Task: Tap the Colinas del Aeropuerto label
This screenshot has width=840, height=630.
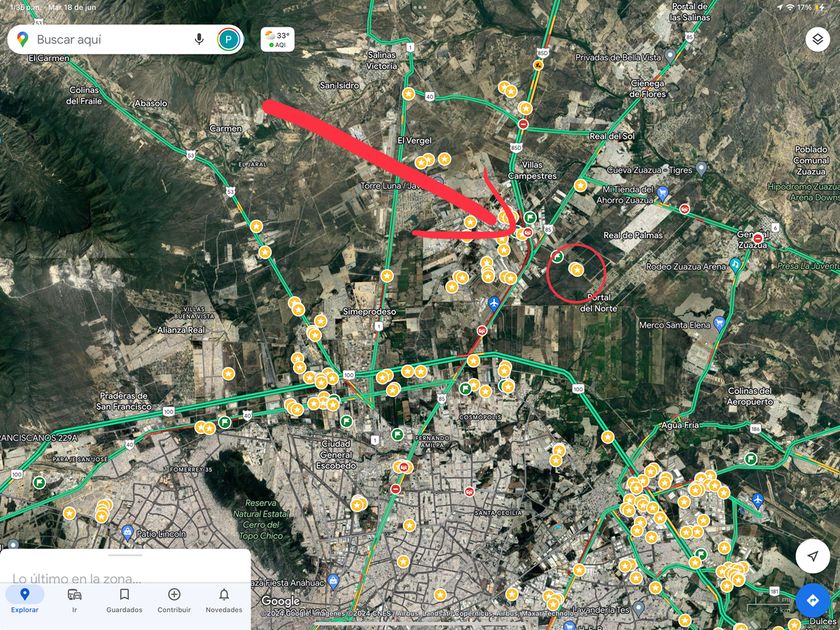Action: pyautogui.click(x=750, y=396)
